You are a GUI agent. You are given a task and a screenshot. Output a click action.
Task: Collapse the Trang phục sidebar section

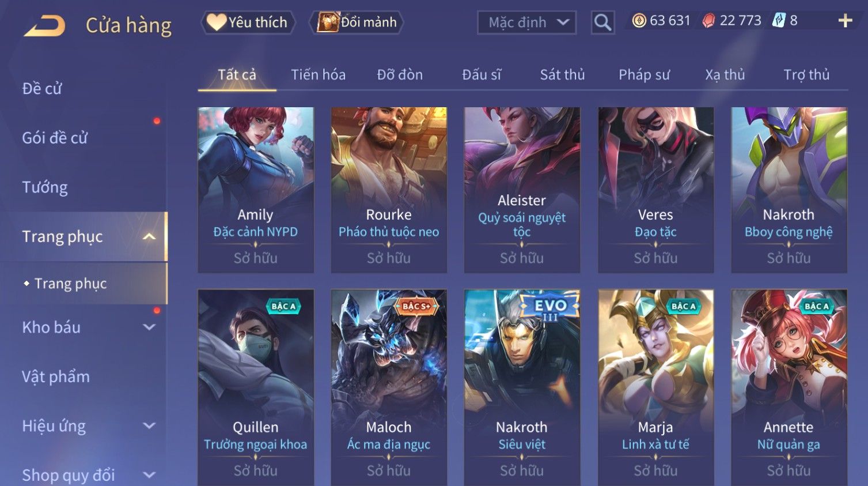pyautogui.click(x=149, y=236)
